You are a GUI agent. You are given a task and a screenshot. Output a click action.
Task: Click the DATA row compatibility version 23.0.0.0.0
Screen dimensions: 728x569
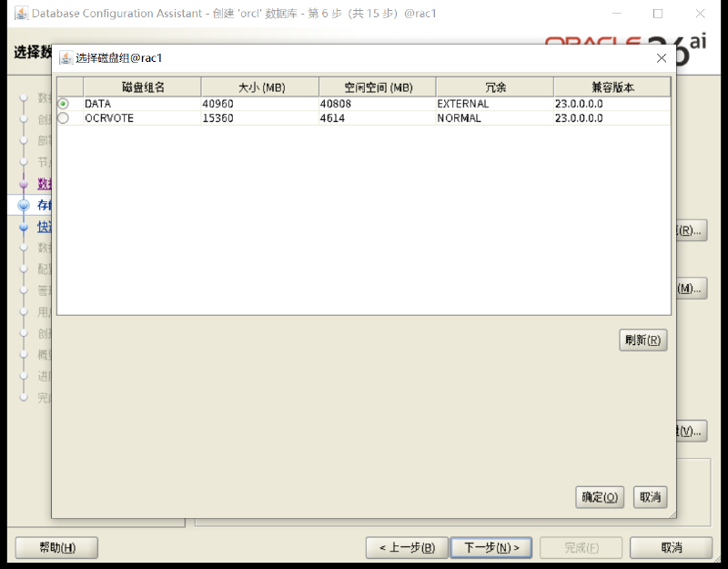(x=612, y=104)
